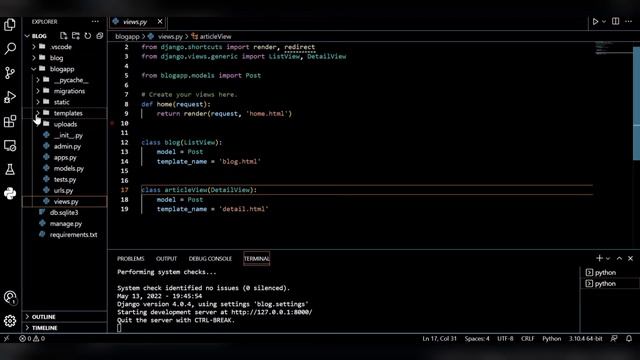The image size is (640, 360).
Task: Switch to the PROBLEMS tab
Action: [x=131, y=258]
